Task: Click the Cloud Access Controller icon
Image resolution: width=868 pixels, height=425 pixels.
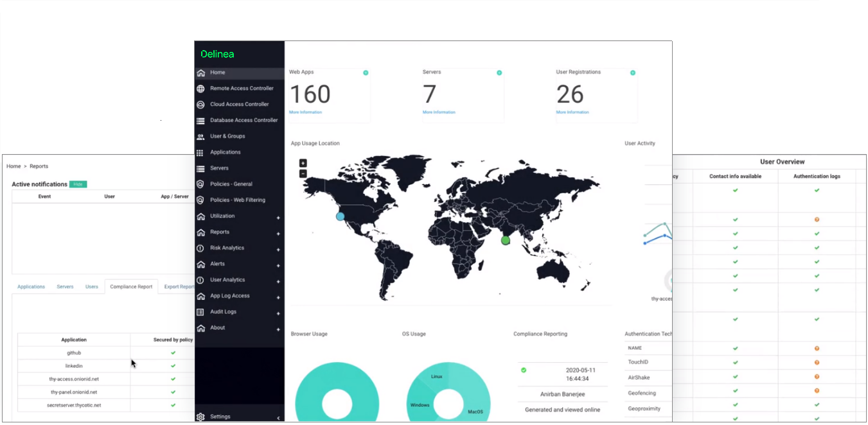Action: click(201, 105)
